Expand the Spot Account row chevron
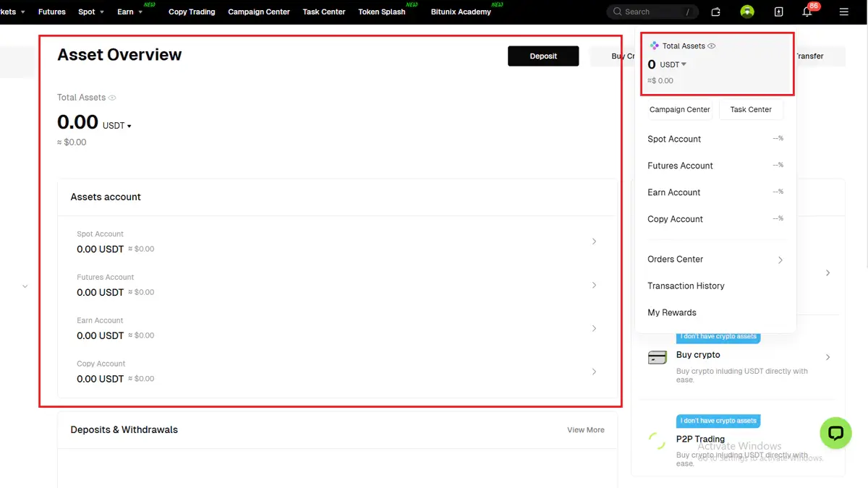Screen dimensions: 868x488 click(x=594, y=241)
